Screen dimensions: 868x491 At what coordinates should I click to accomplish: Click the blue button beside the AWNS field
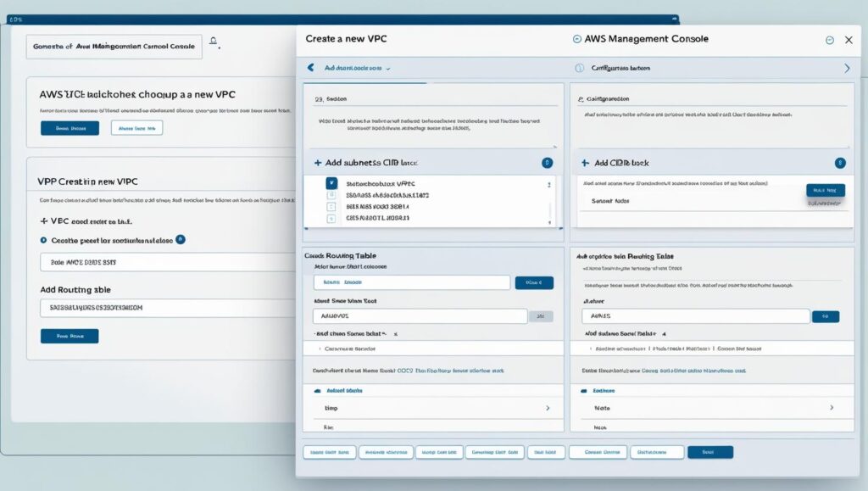coord(826,316)
